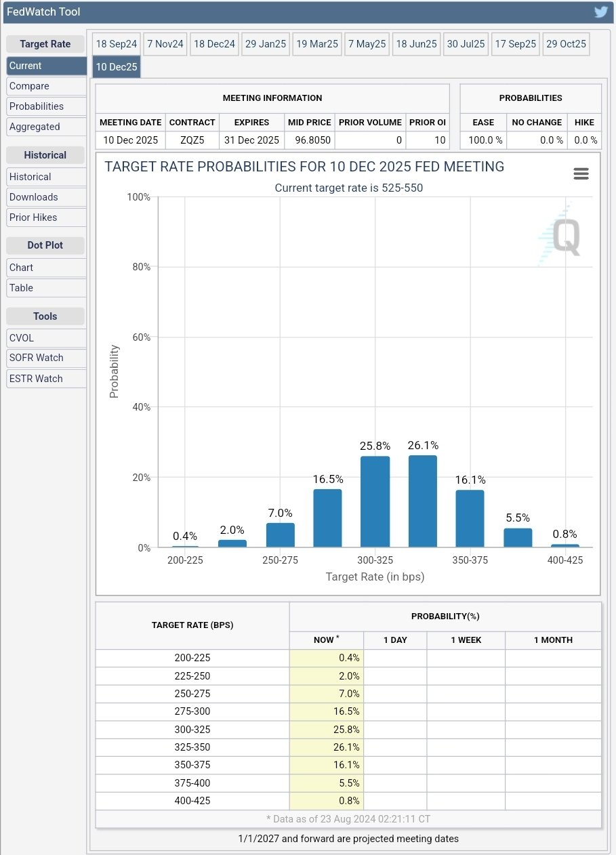Click the 400-425 target rate row

tap(348, 801)
